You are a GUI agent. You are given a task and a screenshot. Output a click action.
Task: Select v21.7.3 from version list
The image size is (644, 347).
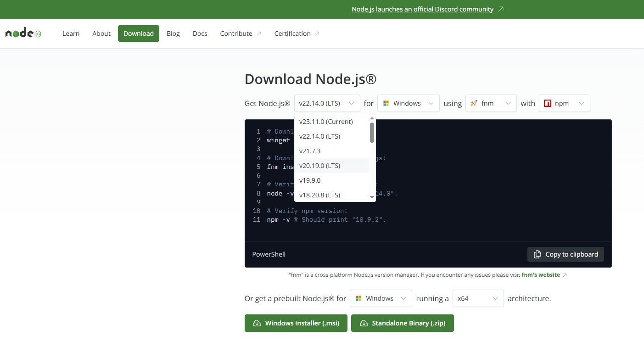click(331, 151)
